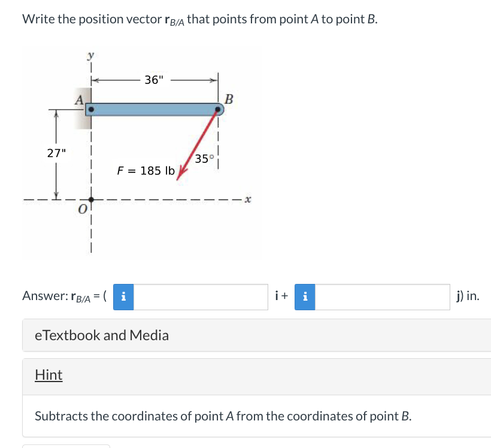Viewport: 491px width, 448px height.
Task: Collapse the Hint panel
Action: [49, 375]
